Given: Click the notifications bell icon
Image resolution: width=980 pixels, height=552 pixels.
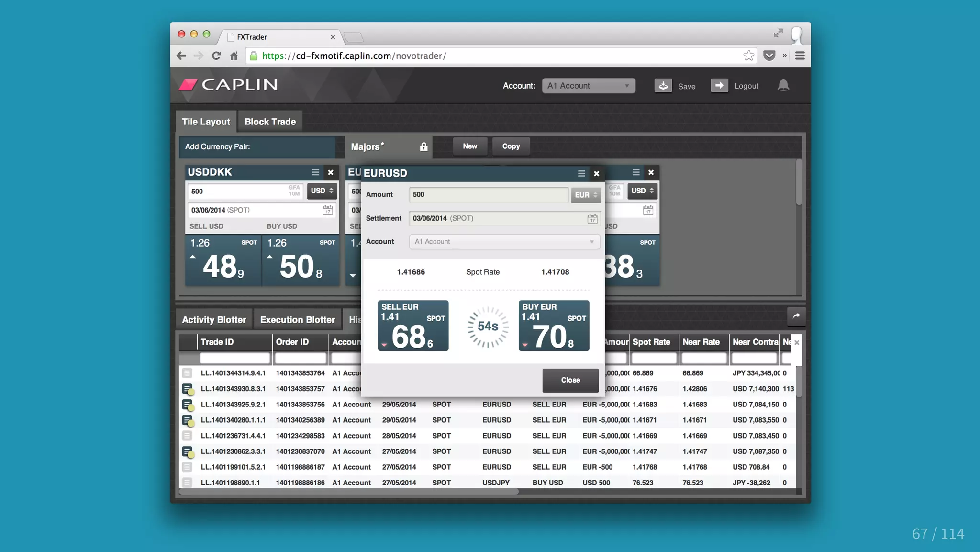Looking at the screenshot, I should (x=783, y=86).
